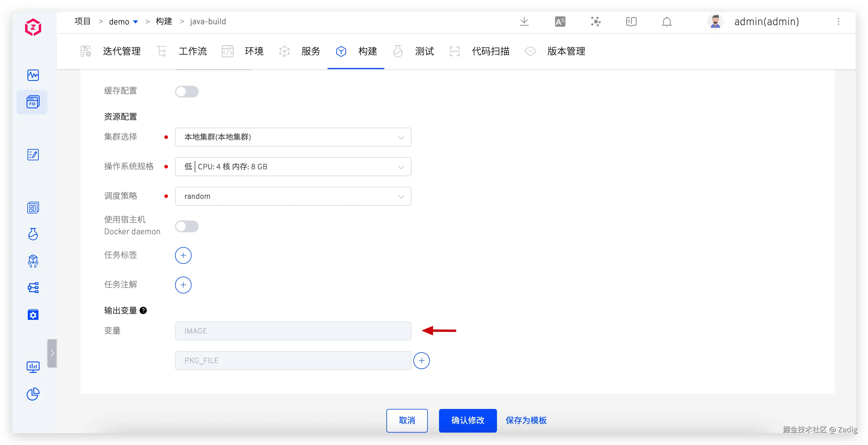Open the edit-note sidebar icon
The width and height of the screenshot is (868, 445).
click(x=33, y=155)
